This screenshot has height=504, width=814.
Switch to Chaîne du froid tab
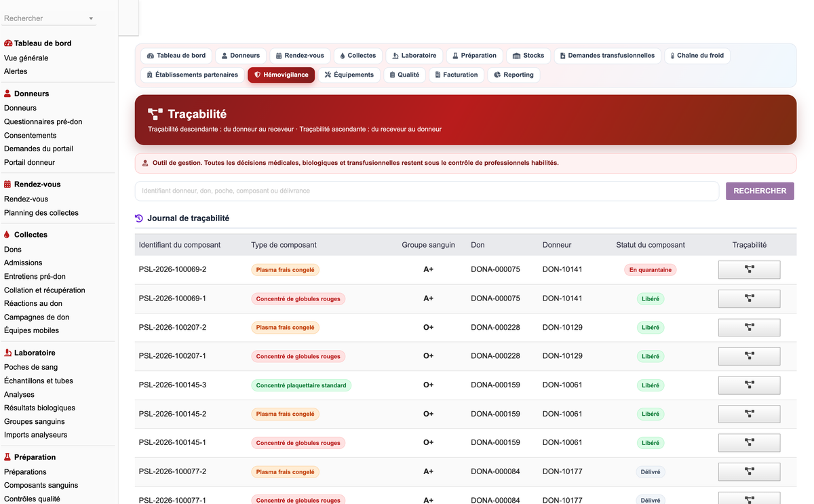click(x=697, y=56)
